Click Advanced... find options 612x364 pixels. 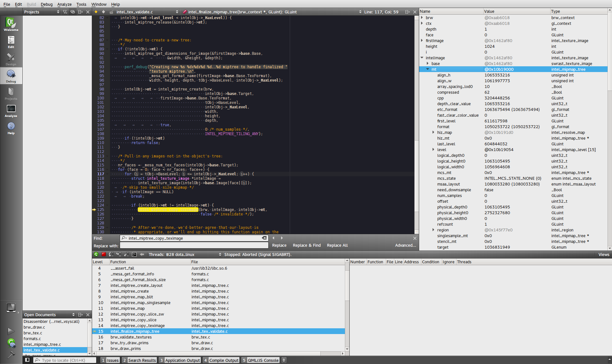(x=405, y=245)
